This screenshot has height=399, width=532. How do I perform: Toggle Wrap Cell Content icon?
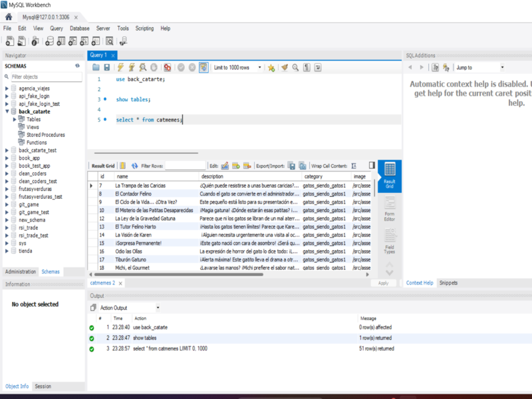[354, 166]
